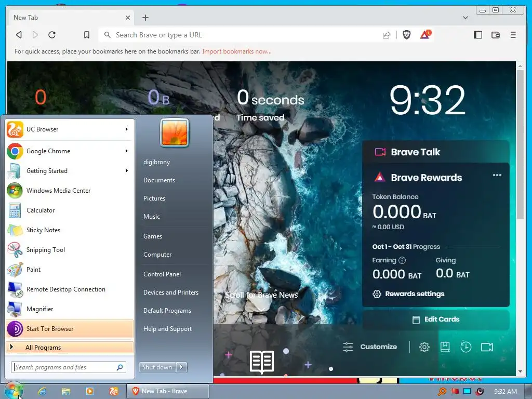Open the Brave hamburger main menu
The image size is (532, 399).
tap(513, 35)
